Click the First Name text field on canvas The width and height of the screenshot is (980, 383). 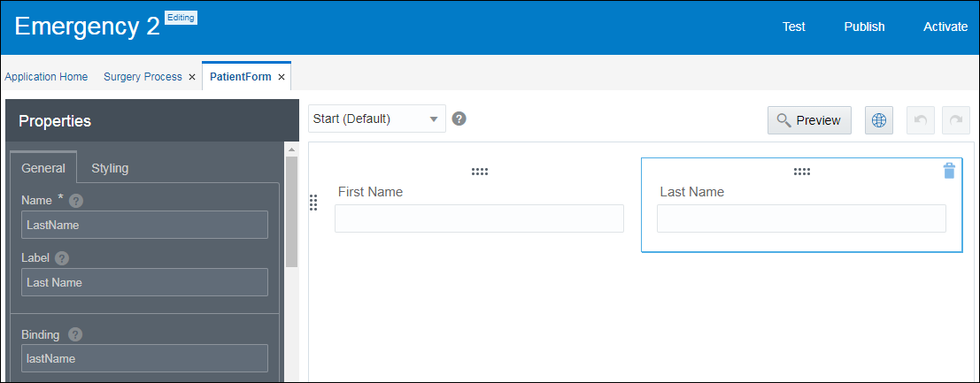coord(479,218)
